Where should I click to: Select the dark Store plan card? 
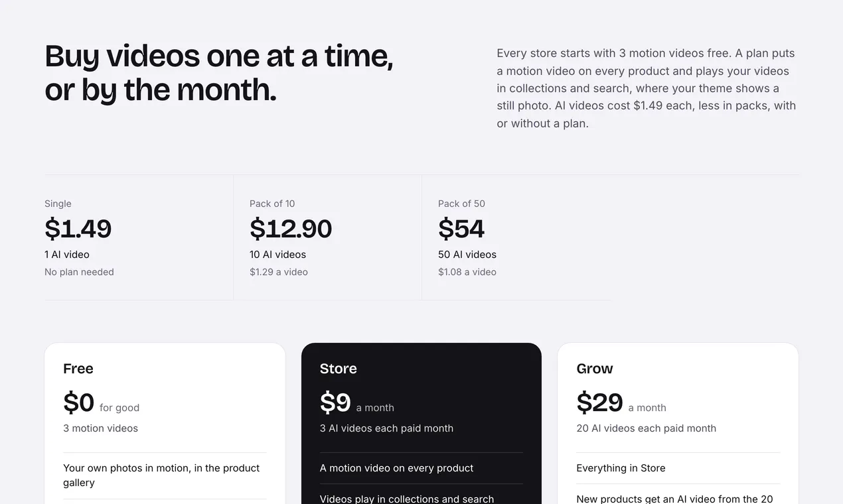[421, 423]
